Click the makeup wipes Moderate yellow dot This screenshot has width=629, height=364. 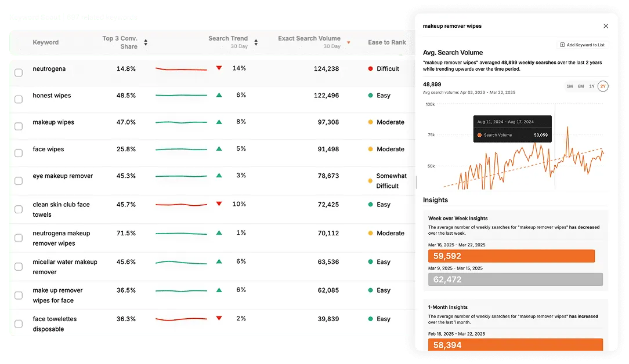coord(370,122)
